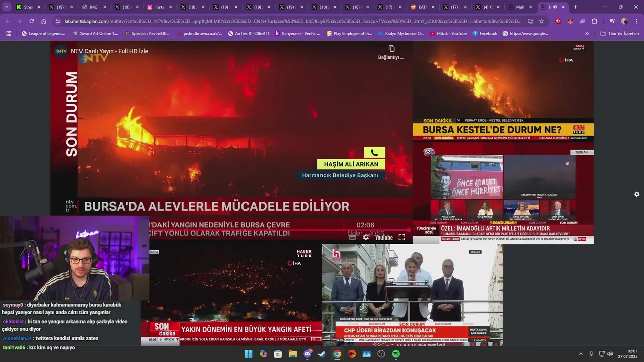Open the Specials : KevinsOff bookmark
Viewport: 644px width, 362px height.
pos(147,34)
